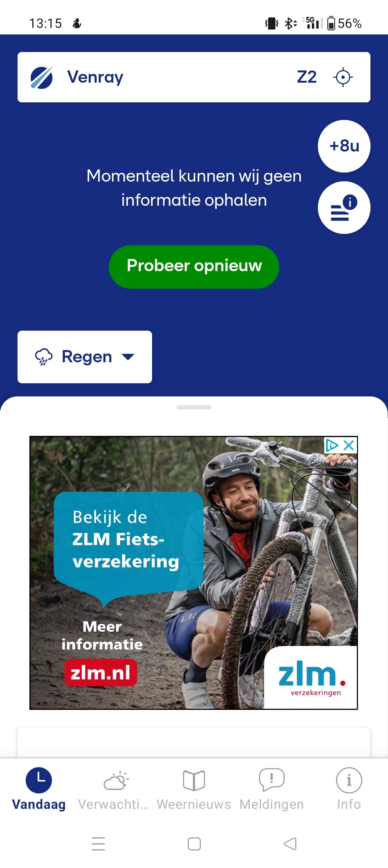This screenshot has width=388, height=868.
Task: Tap the Android back navigation button
Action: click(x=290, y=844)
